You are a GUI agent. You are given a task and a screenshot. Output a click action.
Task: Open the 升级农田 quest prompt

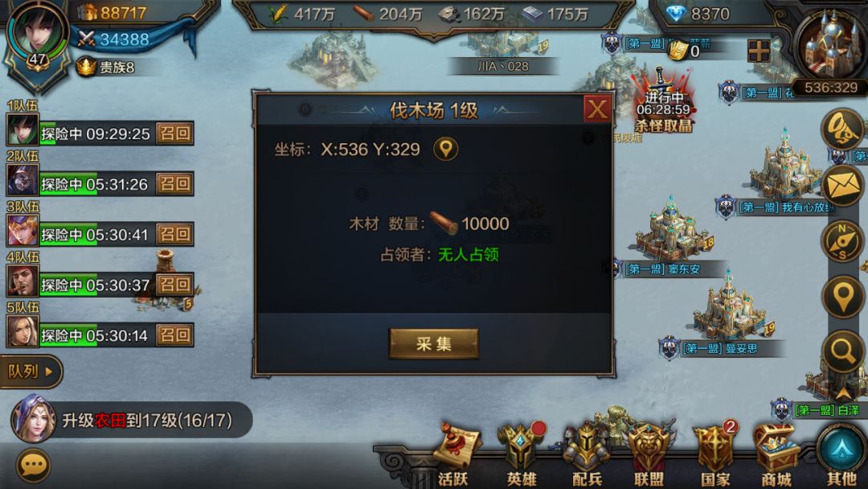[132, 421]
